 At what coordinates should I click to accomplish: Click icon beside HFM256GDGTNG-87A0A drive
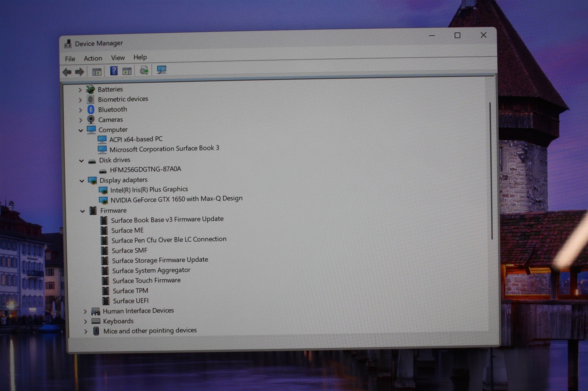[x=103, y=171]
